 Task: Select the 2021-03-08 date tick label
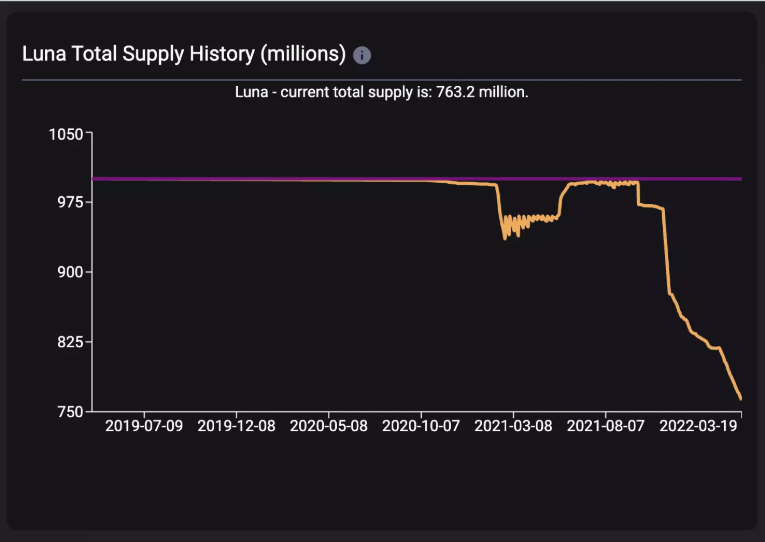point(513,426)
